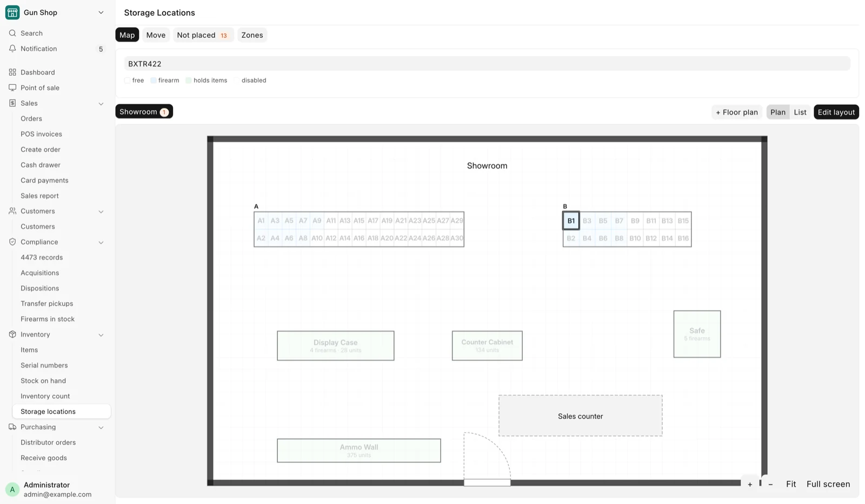This screenshot has width=865, height=504.
Task: Add a new Floor plan
Action: [x=737, y=112]
